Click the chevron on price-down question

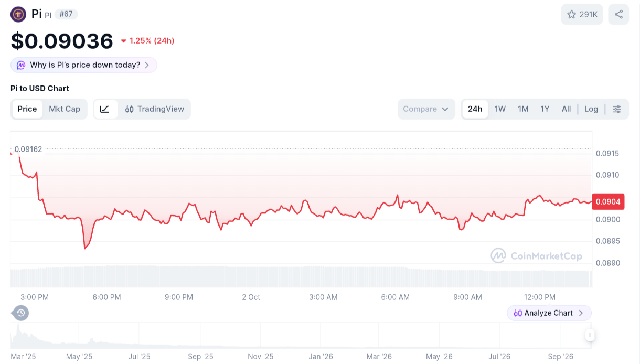(147, 65)
